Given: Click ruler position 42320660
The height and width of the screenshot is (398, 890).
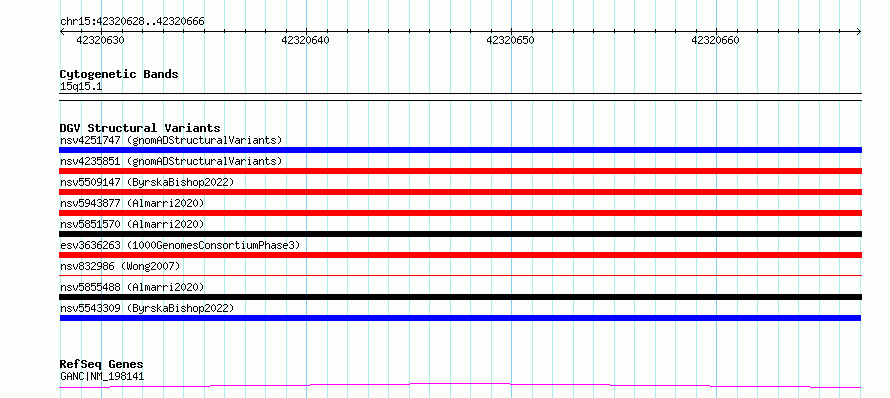Looking at the screenshot, I should click(715, 40).
